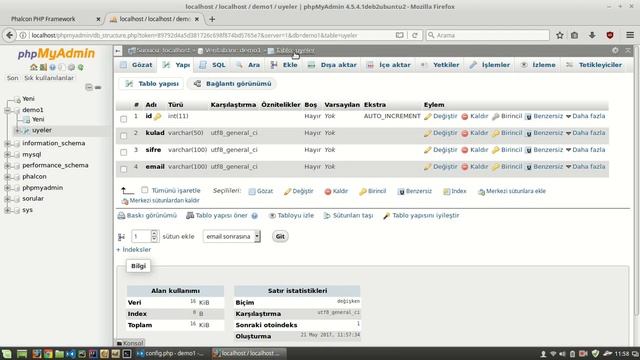Expand the sorular database node
The width and height of the screenshot is (640, 360).
(7, 199)
